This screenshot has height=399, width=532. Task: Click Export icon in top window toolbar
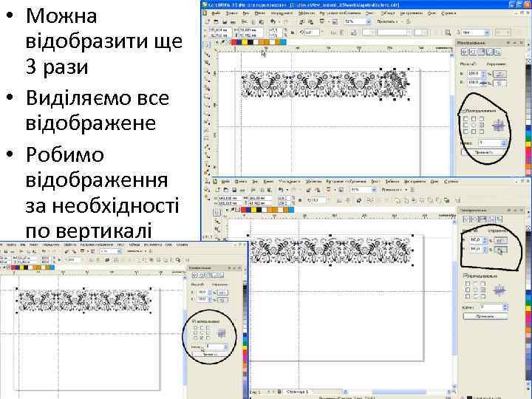point(310,21)
